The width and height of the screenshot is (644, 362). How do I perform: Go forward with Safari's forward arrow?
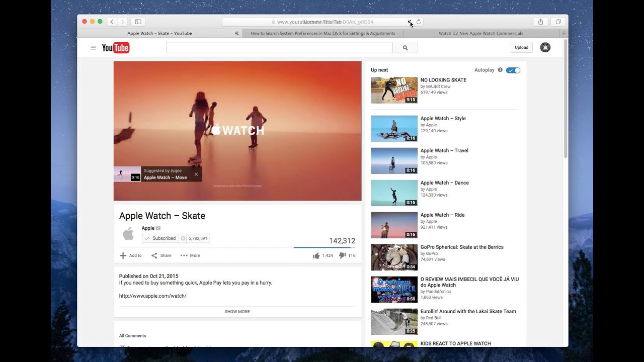pyautogui.click(x=122, y=22)
